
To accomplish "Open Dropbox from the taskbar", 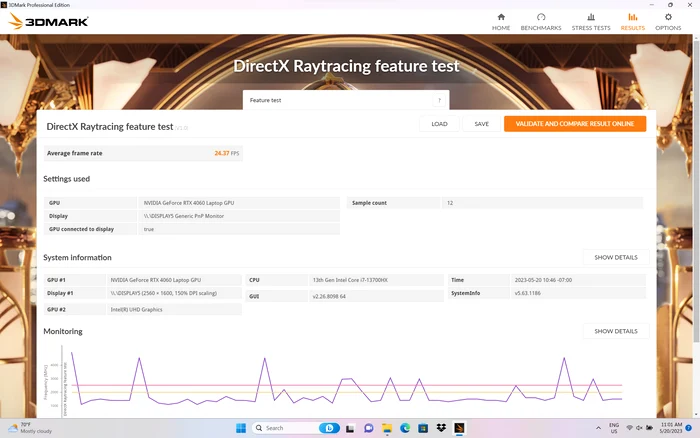I will point(441,428).
